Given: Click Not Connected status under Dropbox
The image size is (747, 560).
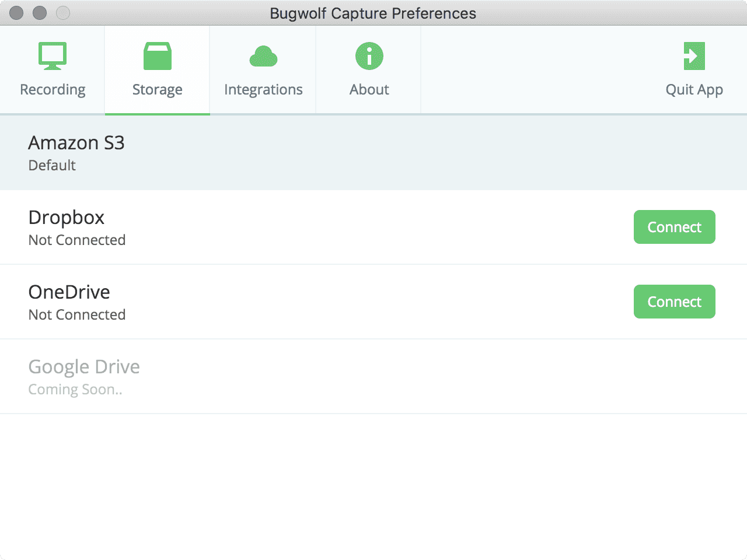Looking at the screenshot, I should pos(77,240).
